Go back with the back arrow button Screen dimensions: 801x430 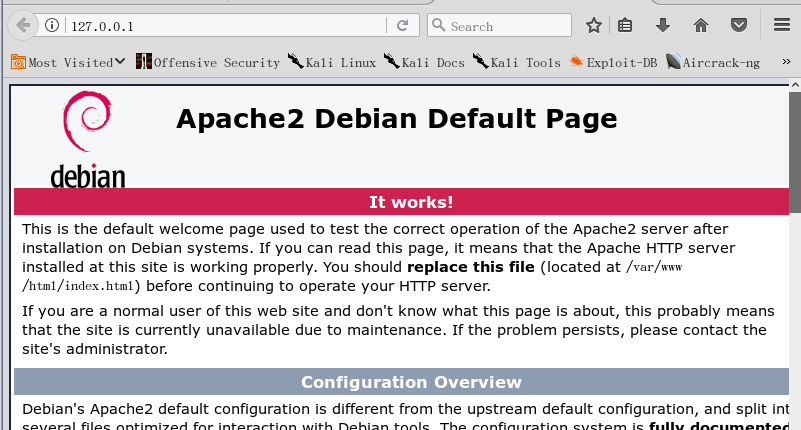pyautogui.click(x=22, y=25)
